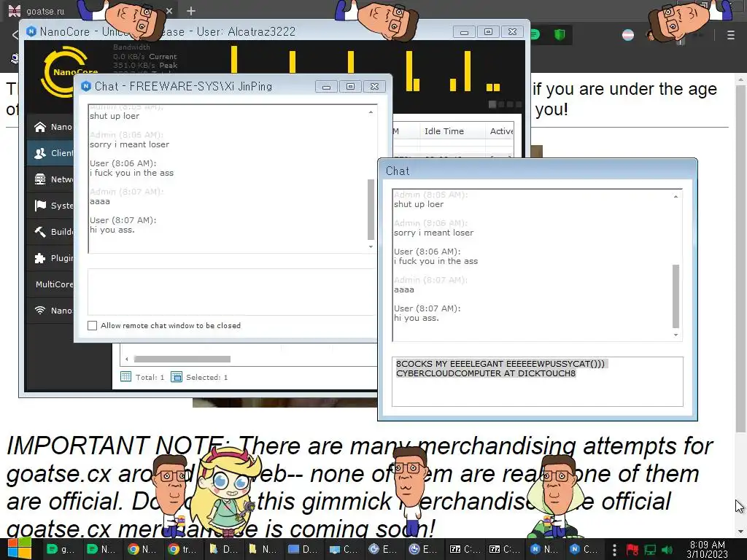Click left arrow of client list horizontal scrollbar
This screenshot has height=560, width=747.
tap(127, 359)
